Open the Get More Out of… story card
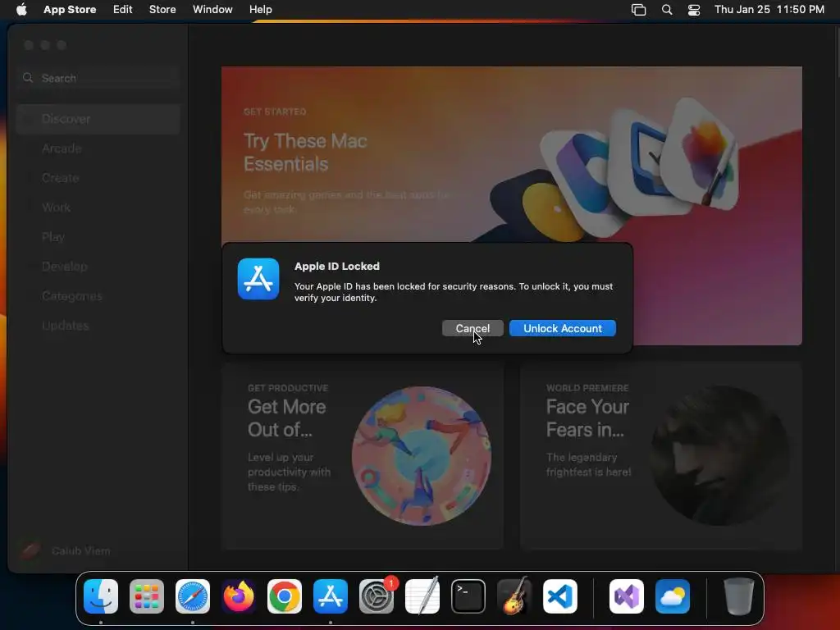 (364, 456)
